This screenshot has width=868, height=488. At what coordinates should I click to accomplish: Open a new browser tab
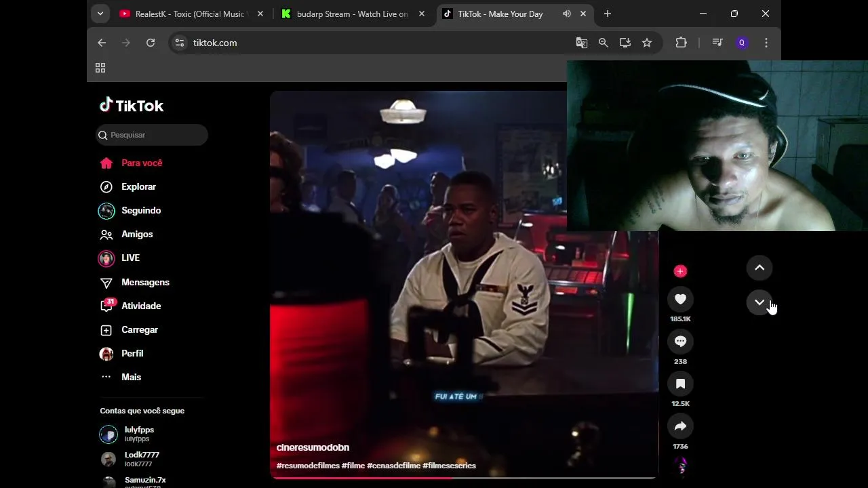pyautogui.click(x=608, y=14)
